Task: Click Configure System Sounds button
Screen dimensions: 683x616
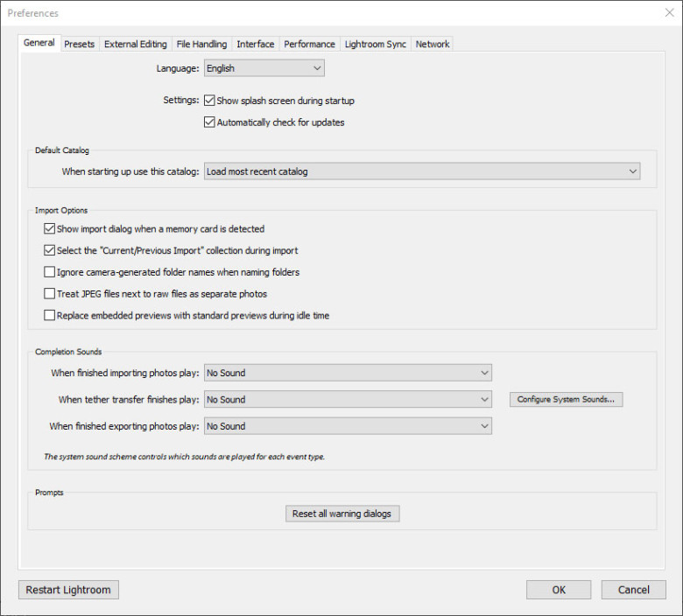Action: (566, 400)
